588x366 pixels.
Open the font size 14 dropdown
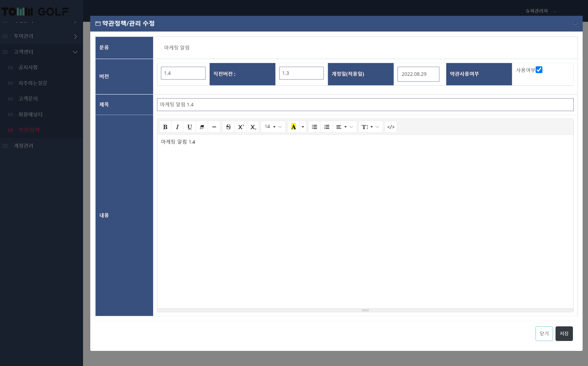[x=273, y=127]
